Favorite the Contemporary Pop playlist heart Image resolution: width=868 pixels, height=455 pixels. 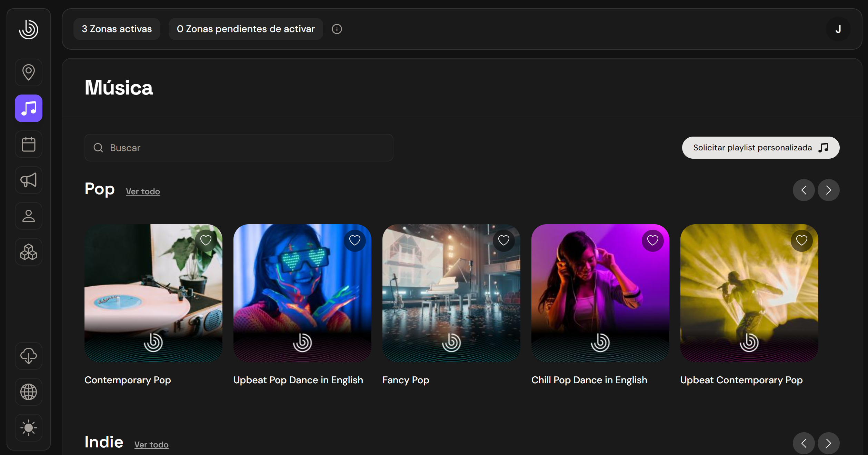click(206, 240)
